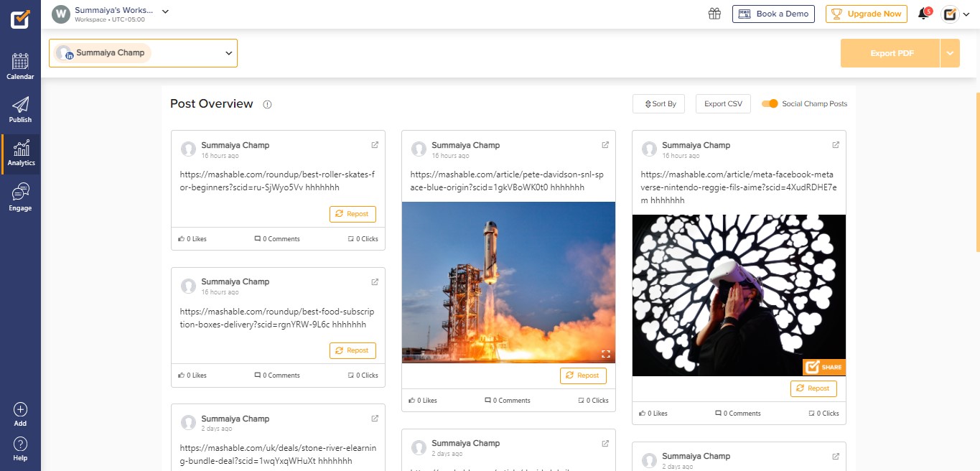This screenshot has height=471, width=980.
Task: Toggle the Social Champ Posts switch
Action: (770, 103)
